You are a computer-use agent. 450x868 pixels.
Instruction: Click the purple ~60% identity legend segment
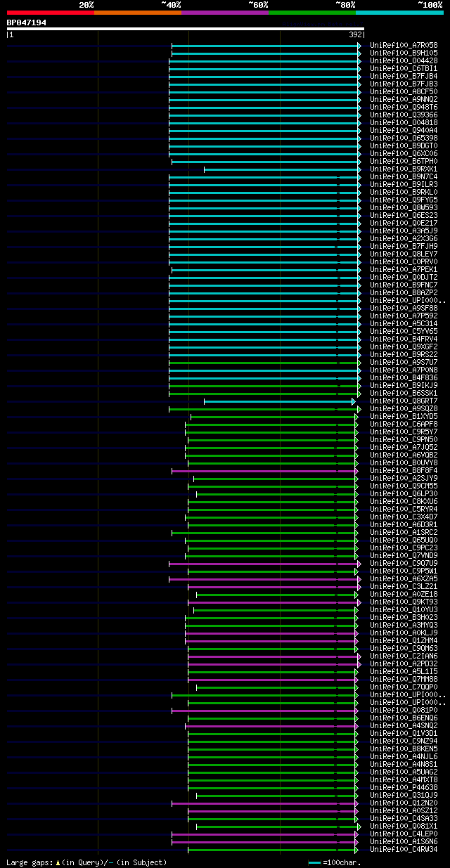[x=225, y=12]
